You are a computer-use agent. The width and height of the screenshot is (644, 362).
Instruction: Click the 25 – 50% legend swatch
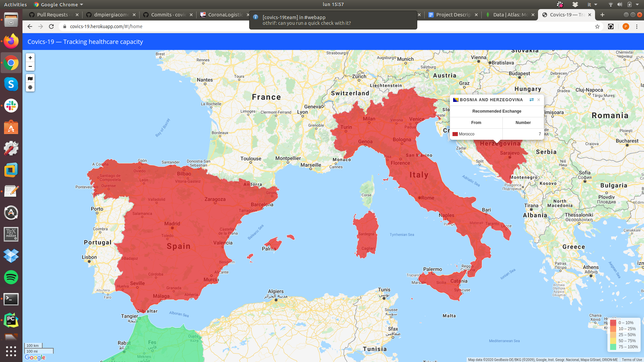click(613, 335)
